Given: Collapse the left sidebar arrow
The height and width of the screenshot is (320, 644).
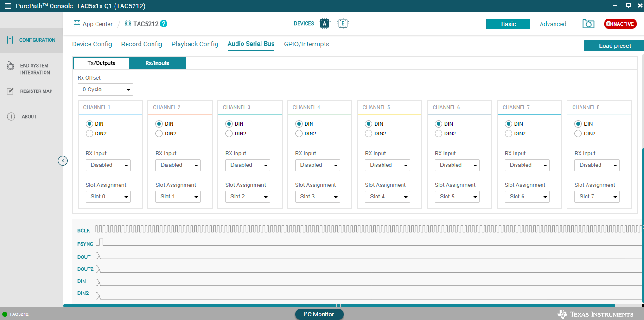Looking at the screenshot, I should click(63, 161).
